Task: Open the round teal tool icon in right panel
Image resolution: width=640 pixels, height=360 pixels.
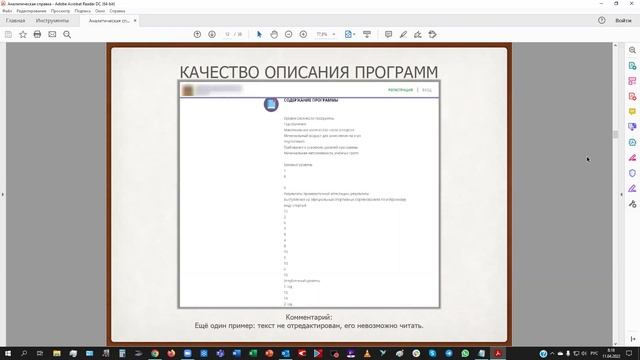Action: 632,142
